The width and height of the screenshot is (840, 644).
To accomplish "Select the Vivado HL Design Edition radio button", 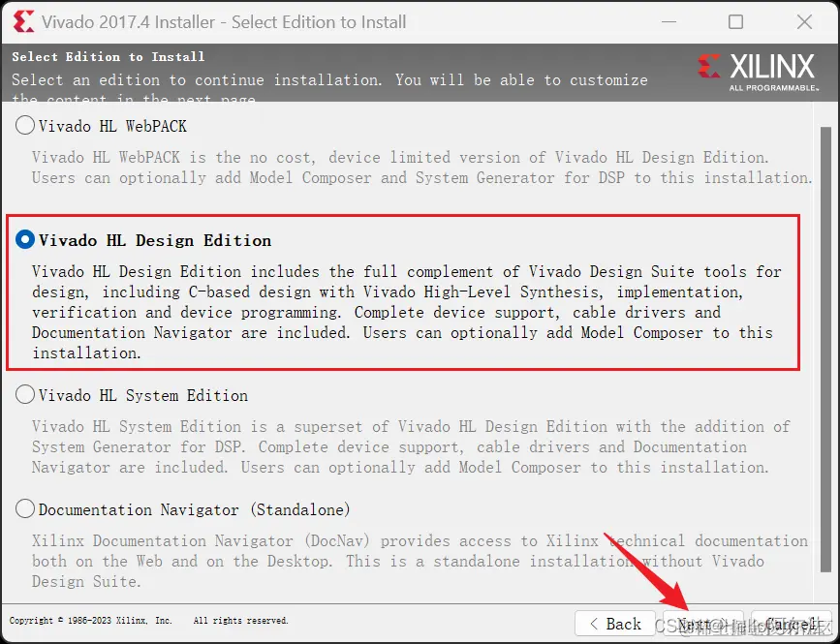I will tap(25, 240).
